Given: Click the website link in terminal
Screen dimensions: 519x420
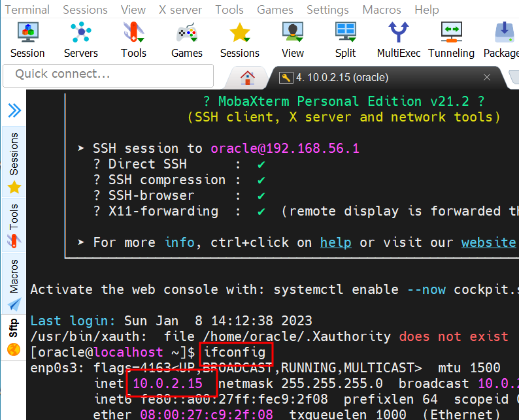Looking at the screenshot, I should [488, 242].
